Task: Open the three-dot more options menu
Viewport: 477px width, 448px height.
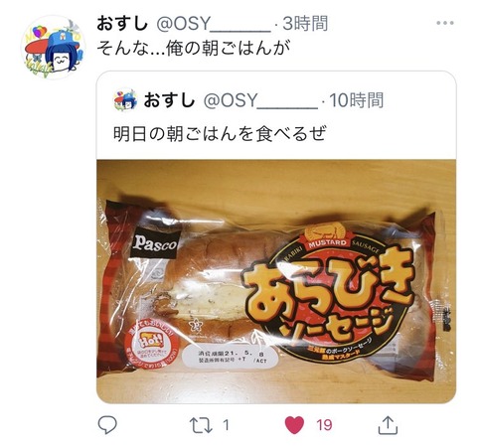Action: click(x=445, y=23)
